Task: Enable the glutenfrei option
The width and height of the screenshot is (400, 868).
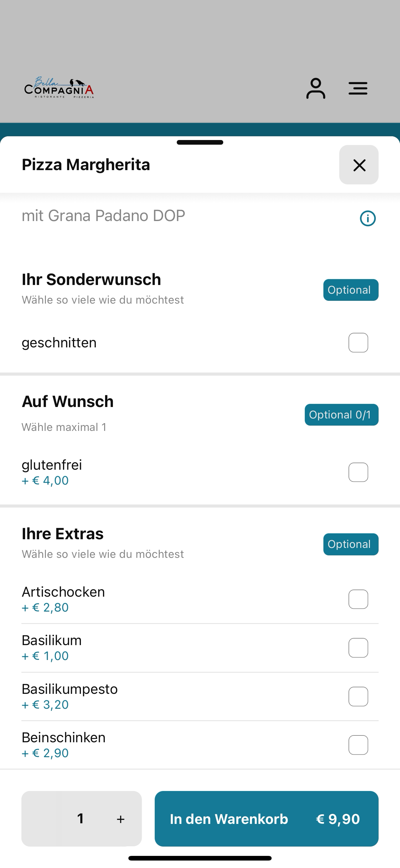Action: (x=358, y=472)
